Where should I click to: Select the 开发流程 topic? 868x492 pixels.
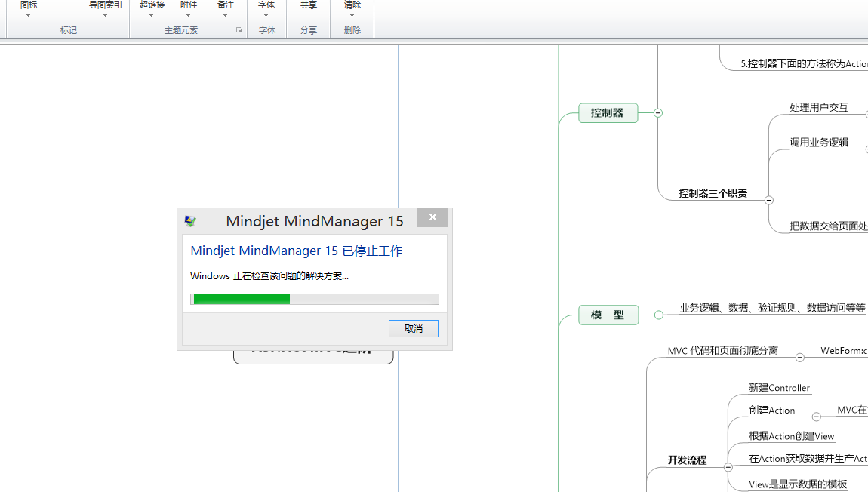pyautogui.click(x=687, y=460)
